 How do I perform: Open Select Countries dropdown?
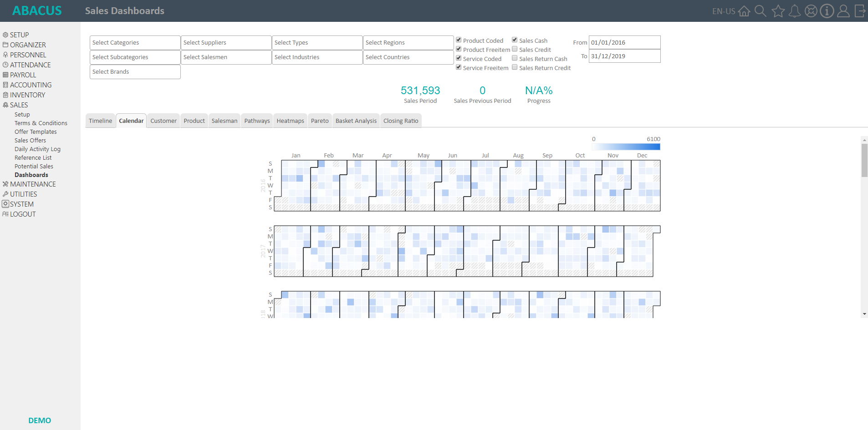pos(408,57)
